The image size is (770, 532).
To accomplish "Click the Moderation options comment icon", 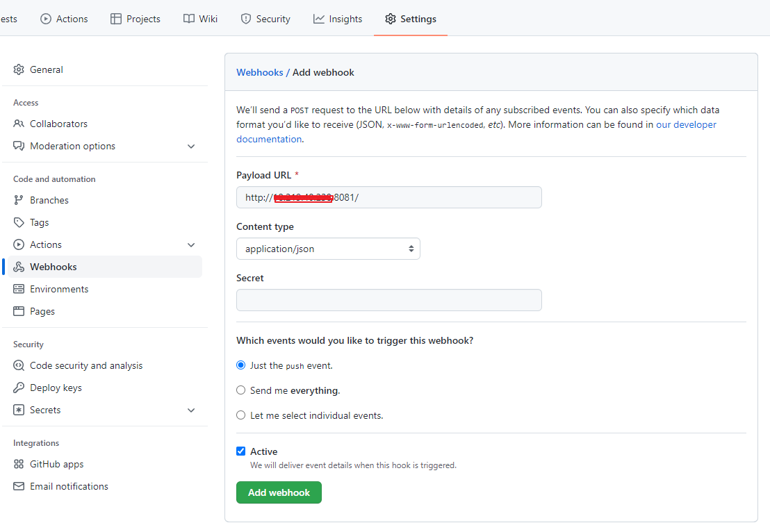I will point(19,146).
